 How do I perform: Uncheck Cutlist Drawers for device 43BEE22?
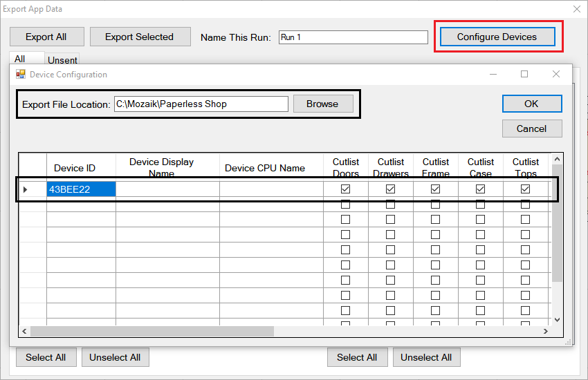tap(391, 189)
